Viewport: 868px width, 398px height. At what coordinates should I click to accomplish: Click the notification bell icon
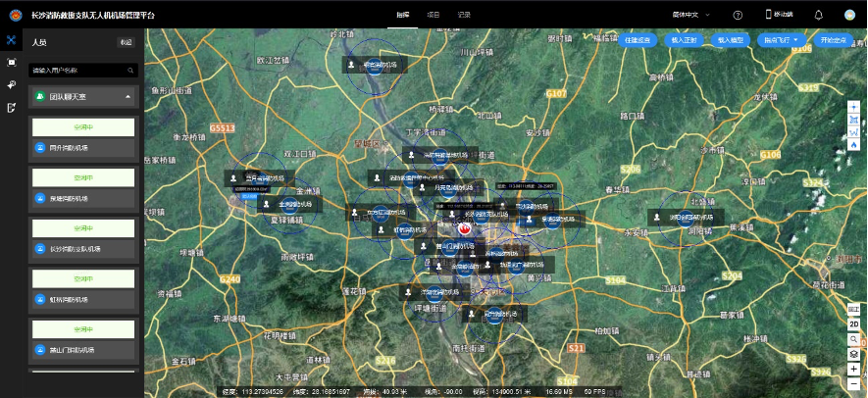tap(818, 15)
